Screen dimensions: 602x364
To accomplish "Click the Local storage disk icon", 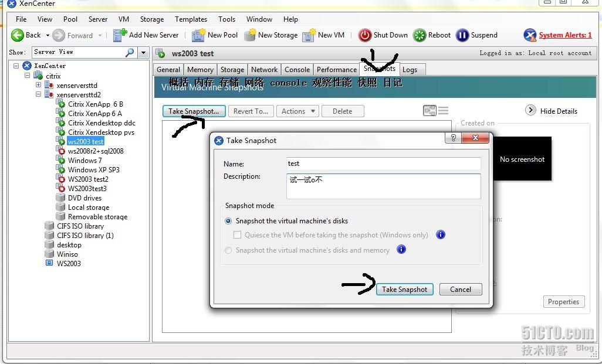I will tap(60, 207).
